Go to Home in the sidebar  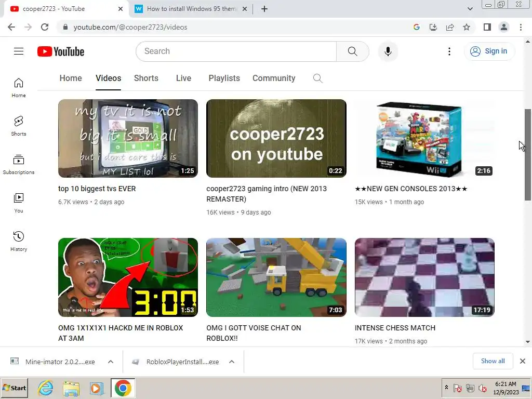pos(19,88)
